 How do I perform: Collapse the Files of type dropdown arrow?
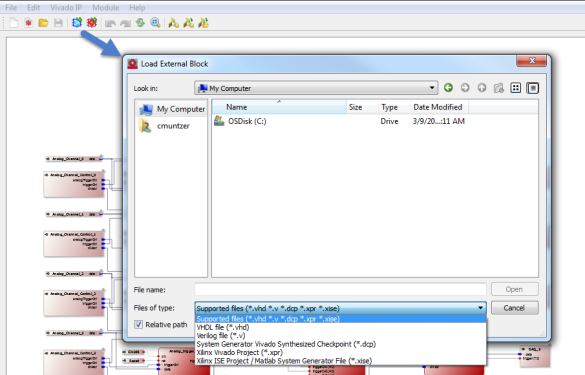[x=480, y=308]
